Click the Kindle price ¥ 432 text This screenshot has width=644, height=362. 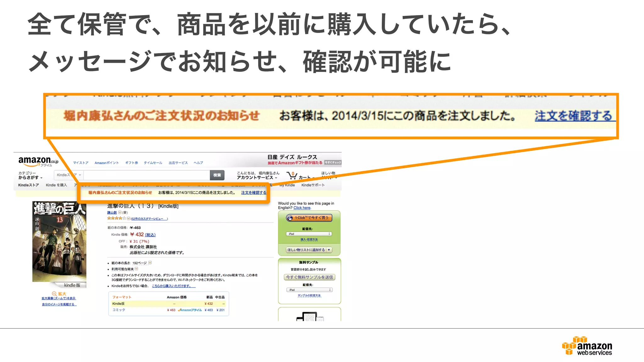(x=137, y=234)
